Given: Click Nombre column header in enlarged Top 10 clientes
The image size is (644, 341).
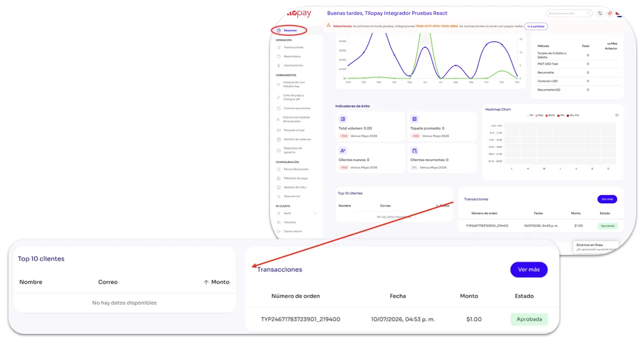Looking at the screenshot, I should coord(31,282).
